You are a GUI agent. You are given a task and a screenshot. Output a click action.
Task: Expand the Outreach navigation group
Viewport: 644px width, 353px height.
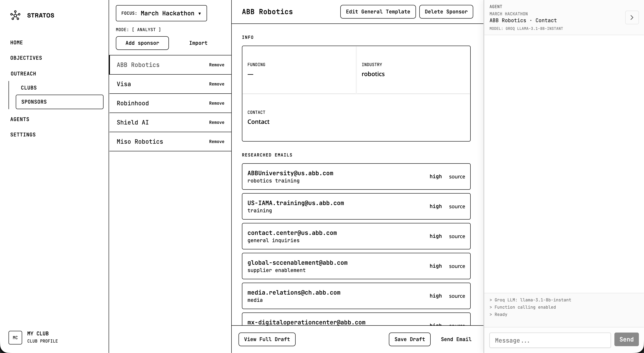(x=23, y=74)
